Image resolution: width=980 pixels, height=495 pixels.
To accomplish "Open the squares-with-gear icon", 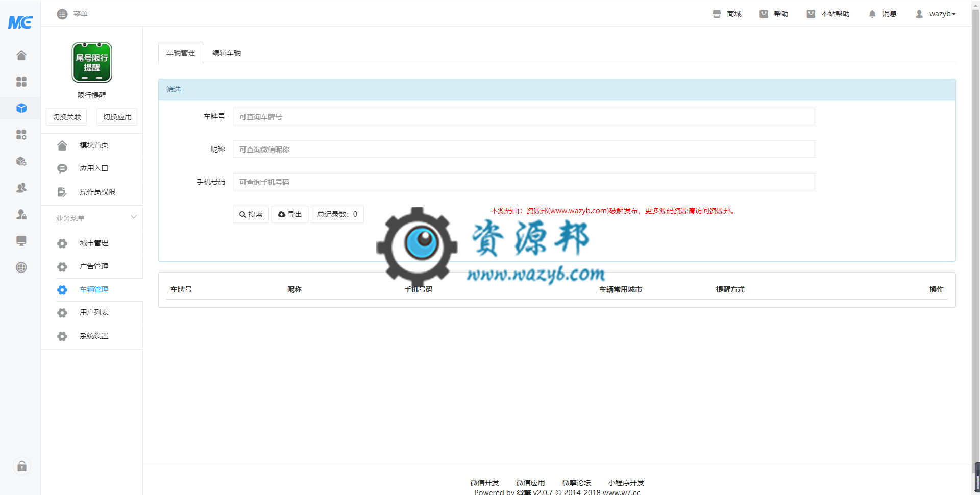I will 21,135.
